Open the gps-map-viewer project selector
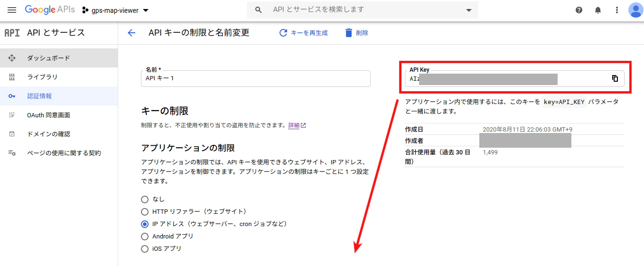This screenshot has height=266, width=644. [115, 10]
